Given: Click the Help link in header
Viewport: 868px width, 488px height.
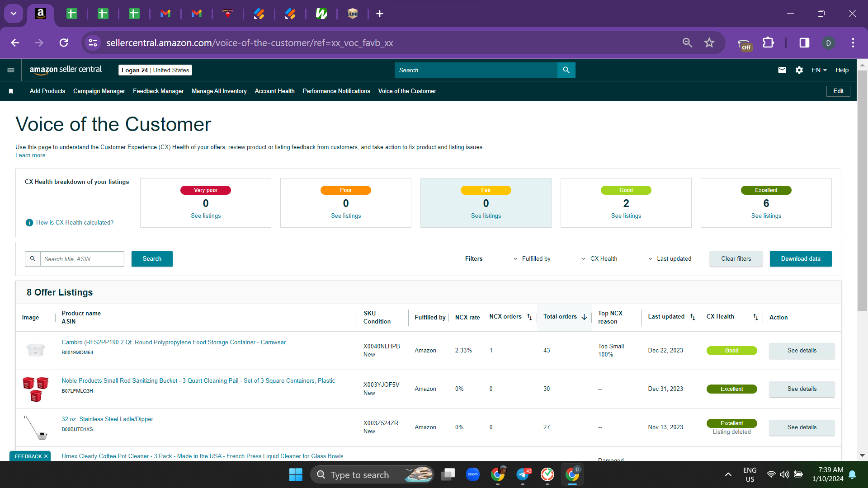Looking at the screenshot, I should pyautogui.click(x=842, y=70).
